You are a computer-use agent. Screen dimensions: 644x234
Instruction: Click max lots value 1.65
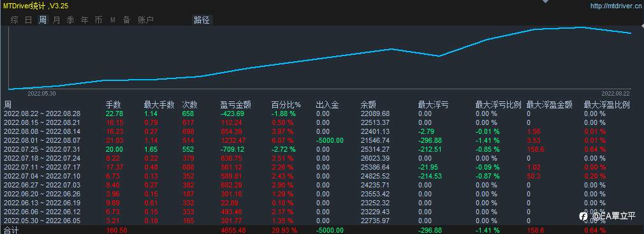click(151, 149)
